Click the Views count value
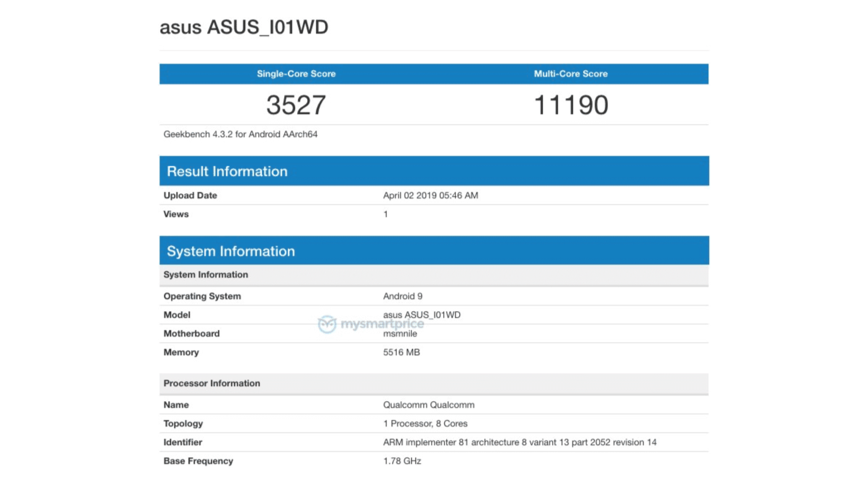Screen dimensions: 868x486 tap(386, 214)
